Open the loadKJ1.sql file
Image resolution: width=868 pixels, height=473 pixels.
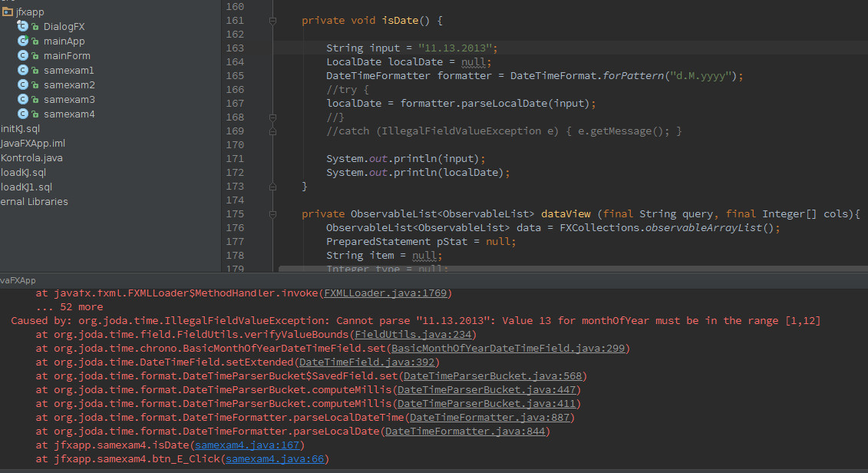pos(26,187)
